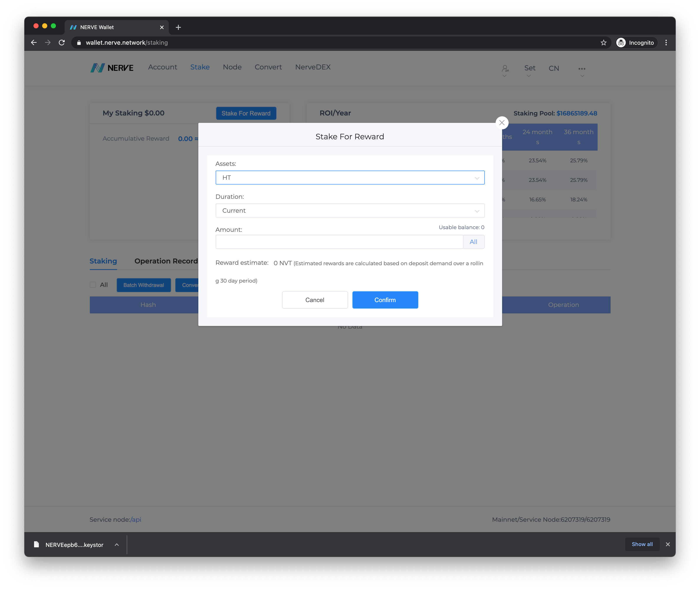Click Show all downloads
Screen dimensions: 700x589
tap(642, 544)
